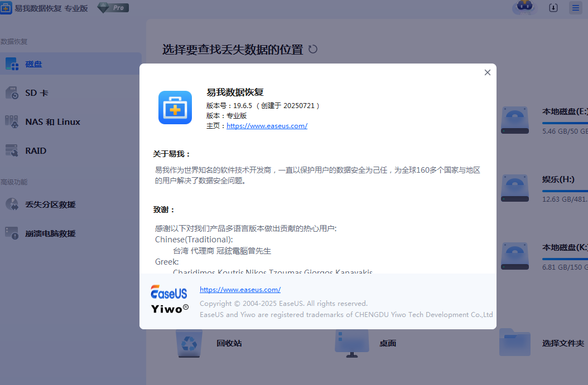588x385 pixels.
Task: Open the hamburger menu in the title bar
Action: [575, 8]
